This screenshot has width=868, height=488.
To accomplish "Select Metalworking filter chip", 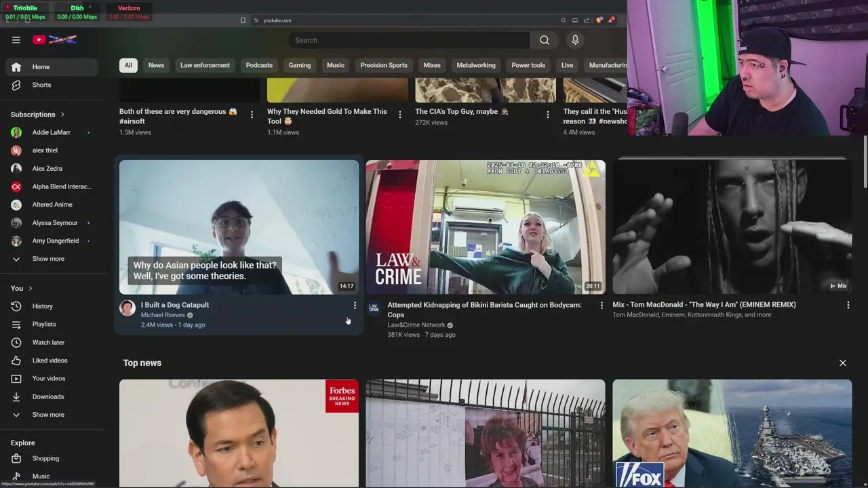I will 476,65.
